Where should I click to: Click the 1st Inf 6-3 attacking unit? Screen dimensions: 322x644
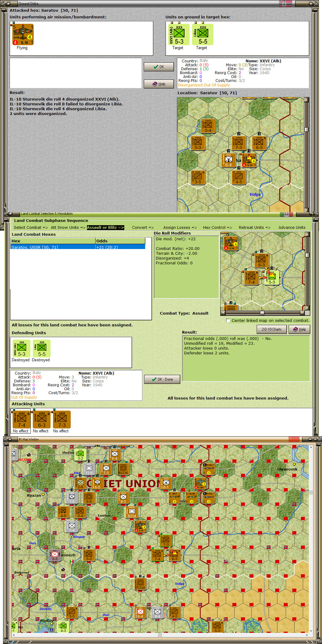pyautogui.click(x=42, y=419)
